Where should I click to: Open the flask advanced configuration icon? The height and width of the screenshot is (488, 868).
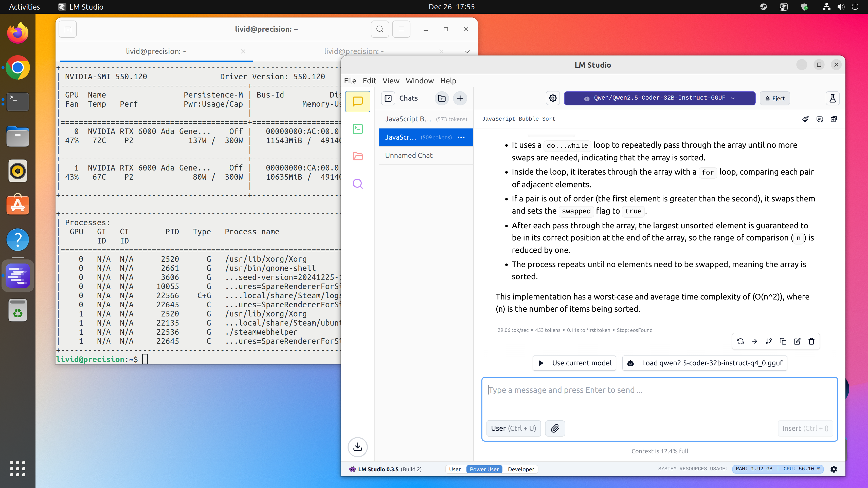tap(832, 98)
